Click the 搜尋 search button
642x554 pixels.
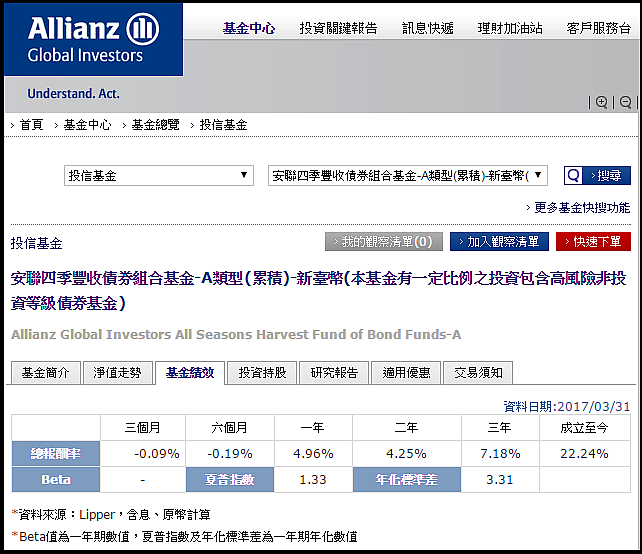point(597,176)
